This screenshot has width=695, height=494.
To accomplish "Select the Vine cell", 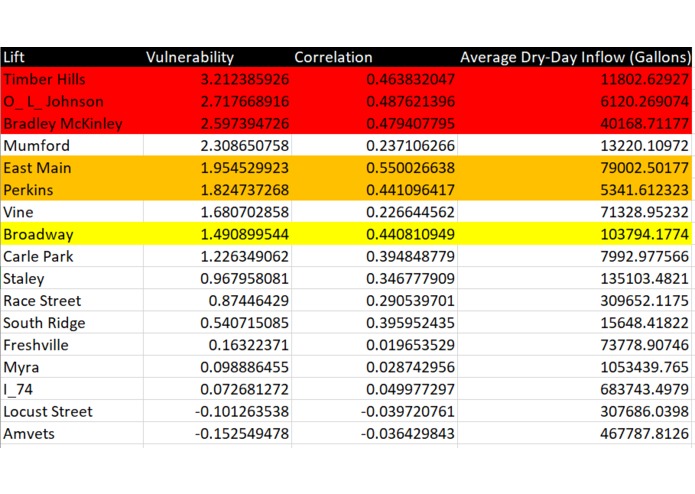I will click(x=72, y=212).
